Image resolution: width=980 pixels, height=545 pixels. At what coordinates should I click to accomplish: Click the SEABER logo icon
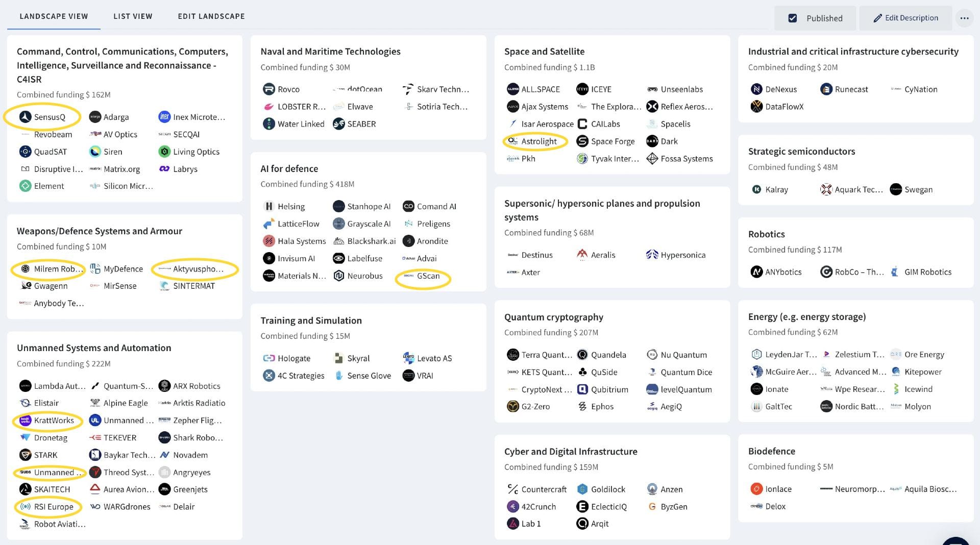(x=338, y=124)
